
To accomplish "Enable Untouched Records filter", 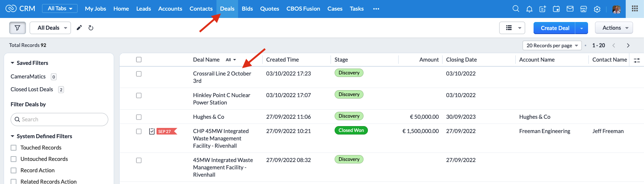I will point(14,159).
